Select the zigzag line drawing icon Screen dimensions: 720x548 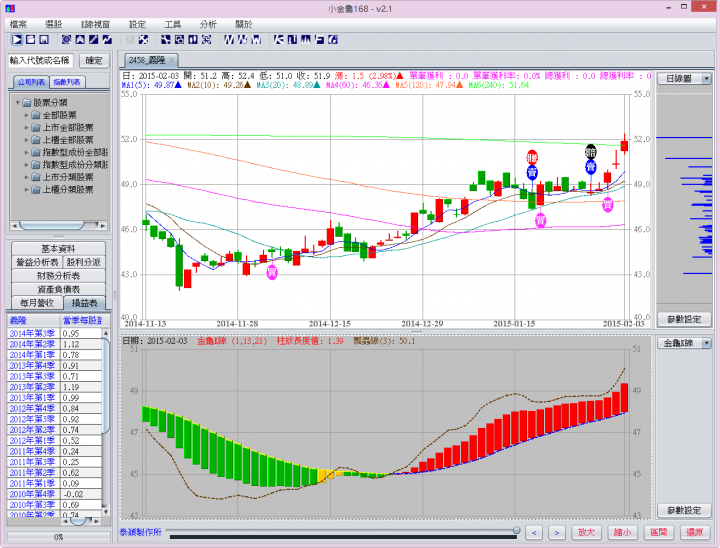pos(107,40)
